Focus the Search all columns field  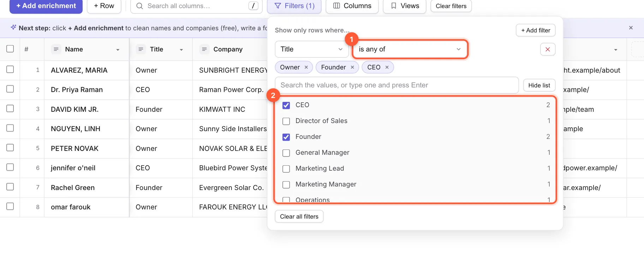pos(196,6)
